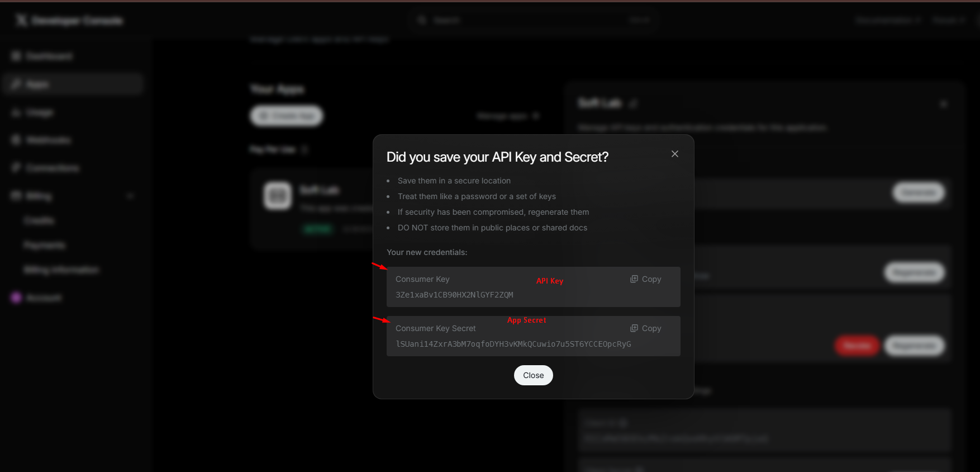Click the purple Account avatar
This screenshot has width=980, height=472.
coord(16,298)
